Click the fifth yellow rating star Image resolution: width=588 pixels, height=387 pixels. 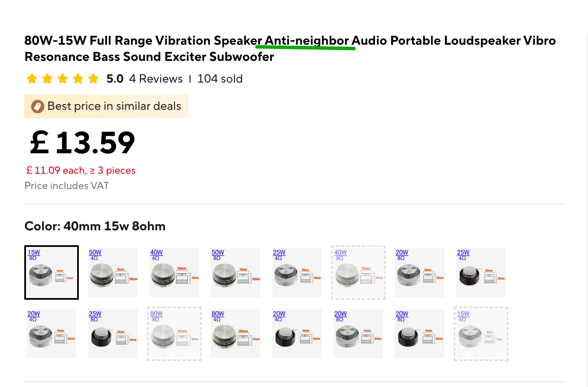(x=93, y=79)
